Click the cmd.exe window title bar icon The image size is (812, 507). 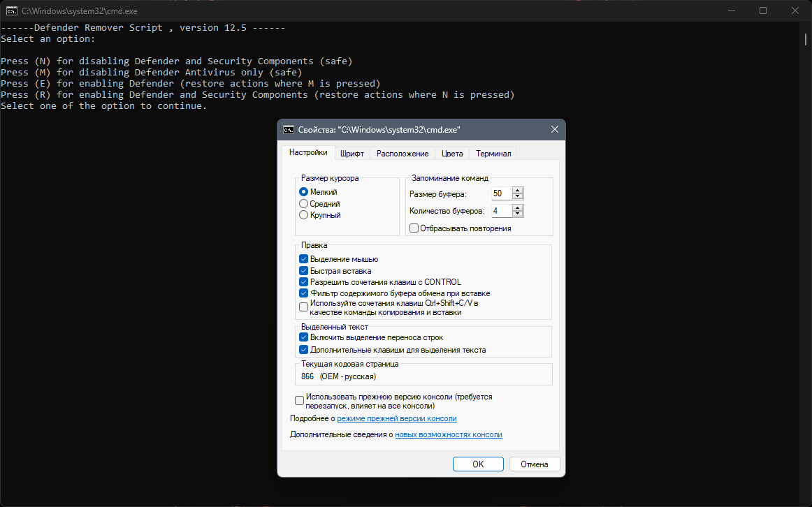tap(11, 11)
